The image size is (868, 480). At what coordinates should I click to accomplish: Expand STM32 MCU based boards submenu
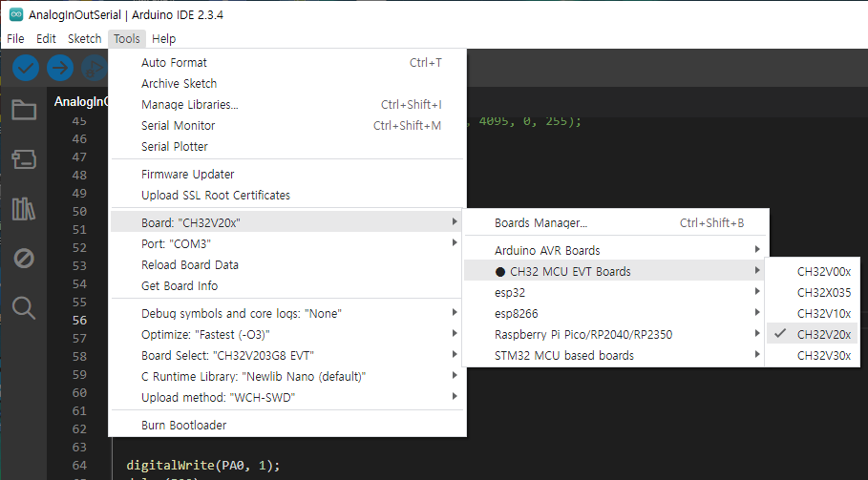(x=615, y=356)
